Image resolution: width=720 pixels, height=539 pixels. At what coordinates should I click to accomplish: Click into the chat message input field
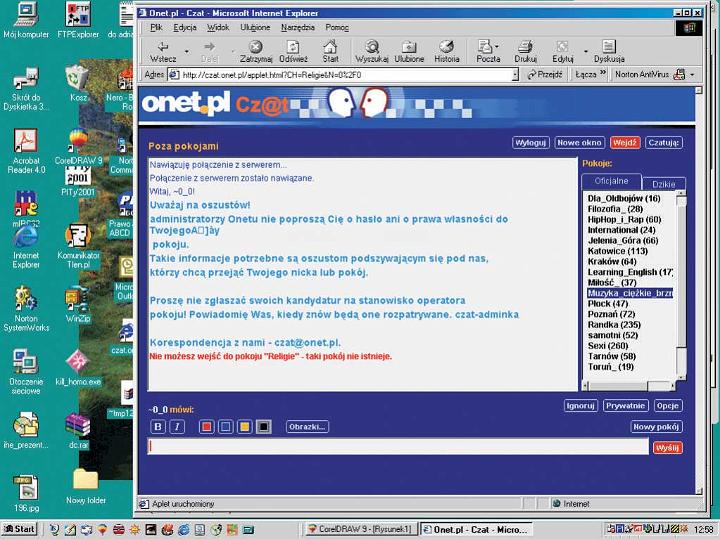[x=398, y=446]
